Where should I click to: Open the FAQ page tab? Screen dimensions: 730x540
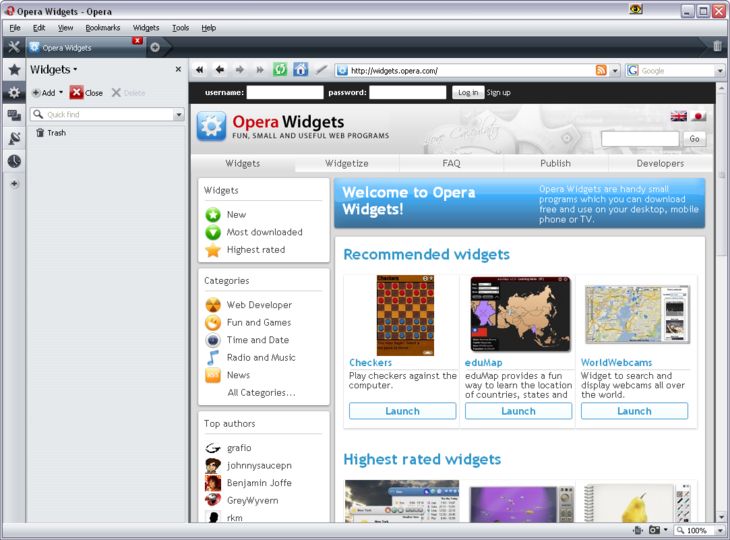coord(451,163)
